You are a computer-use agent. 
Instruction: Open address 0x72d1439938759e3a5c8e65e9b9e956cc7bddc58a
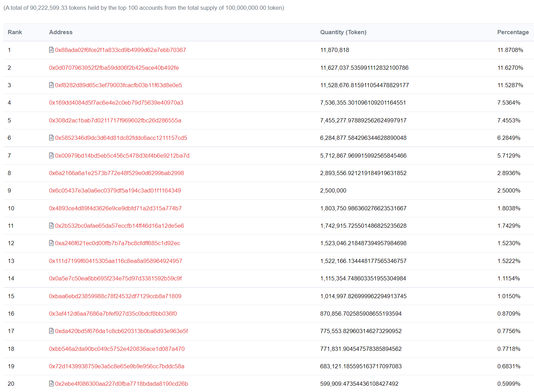[x=117, y=366]
